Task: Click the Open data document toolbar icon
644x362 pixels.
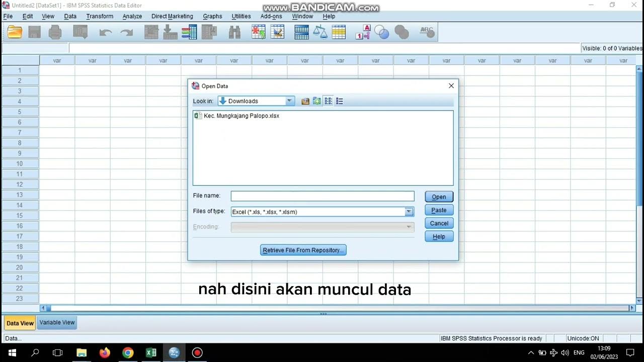Action: click(15, 32)
